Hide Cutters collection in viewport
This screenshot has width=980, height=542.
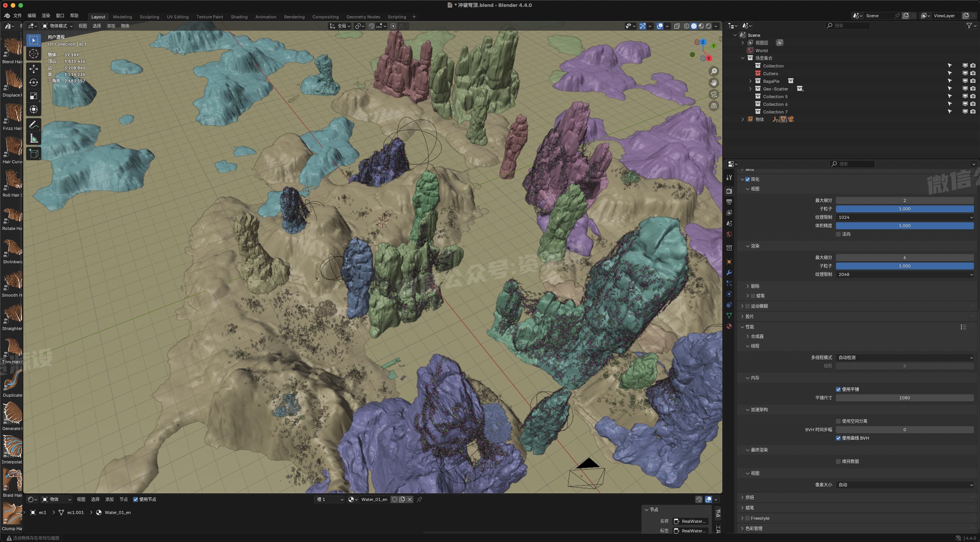tap(965, 73)
